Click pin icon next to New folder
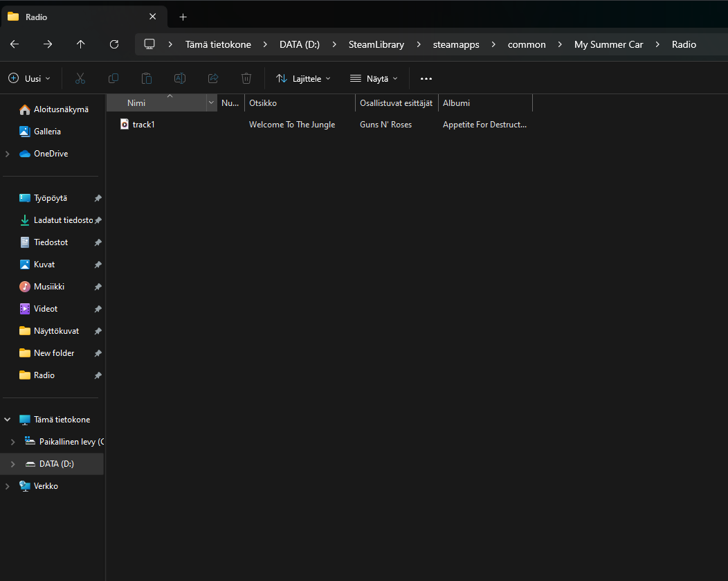This screenshot has height=581, width=728. (98, 353)
